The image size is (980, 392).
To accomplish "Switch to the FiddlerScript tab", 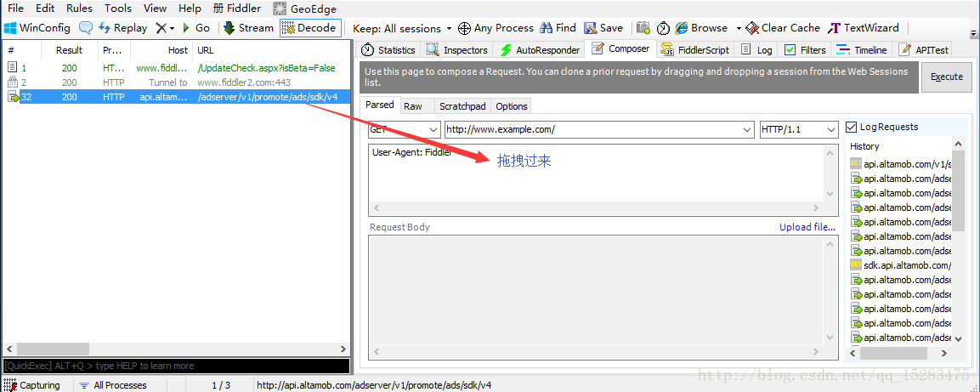I will click(695, 50).
